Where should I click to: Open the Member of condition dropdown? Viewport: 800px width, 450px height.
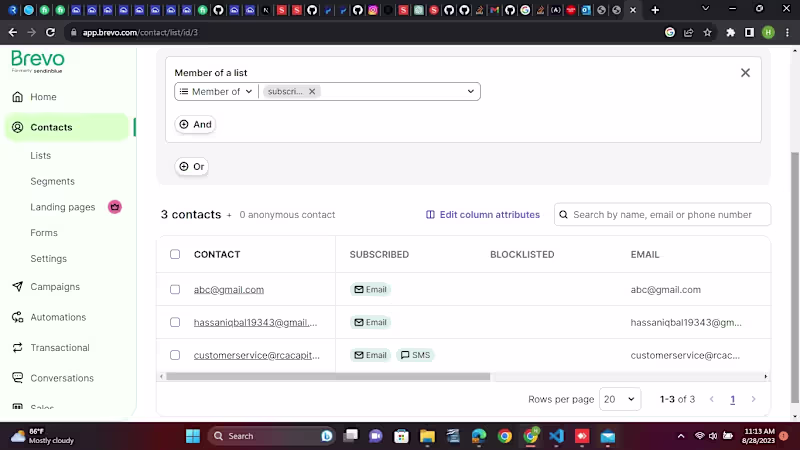[216, 91]
